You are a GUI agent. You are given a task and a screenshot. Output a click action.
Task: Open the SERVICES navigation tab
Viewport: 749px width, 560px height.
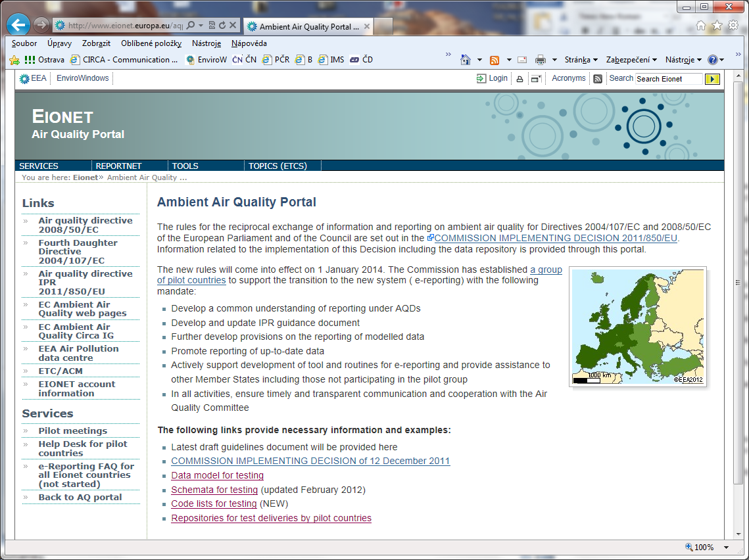pyautogui.click(x=39, y=166)
